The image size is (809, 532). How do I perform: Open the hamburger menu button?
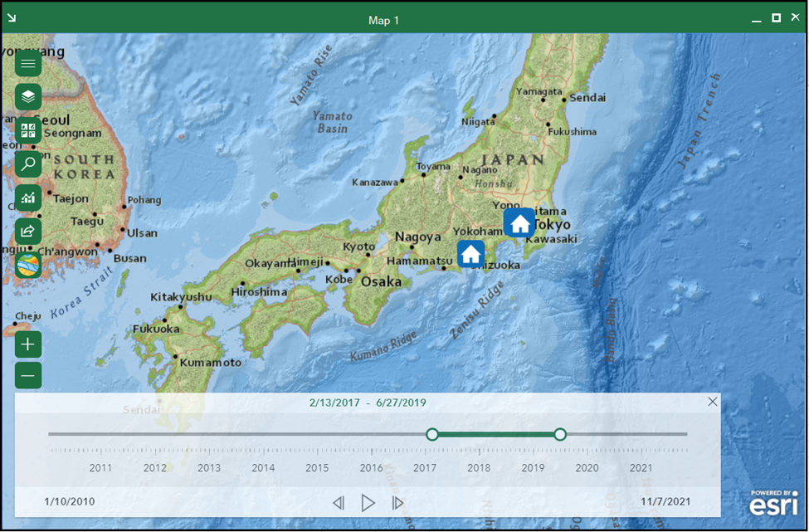tap(28, 63)
